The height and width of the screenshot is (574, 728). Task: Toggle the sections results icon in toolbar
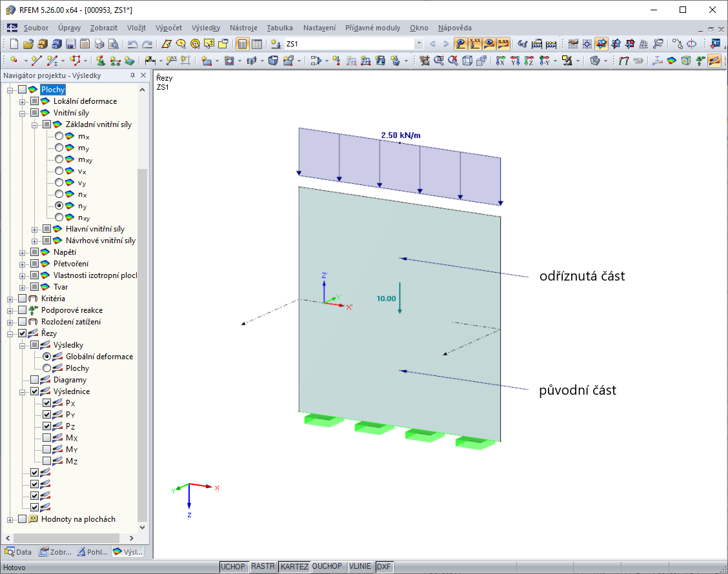click(714, 61)
